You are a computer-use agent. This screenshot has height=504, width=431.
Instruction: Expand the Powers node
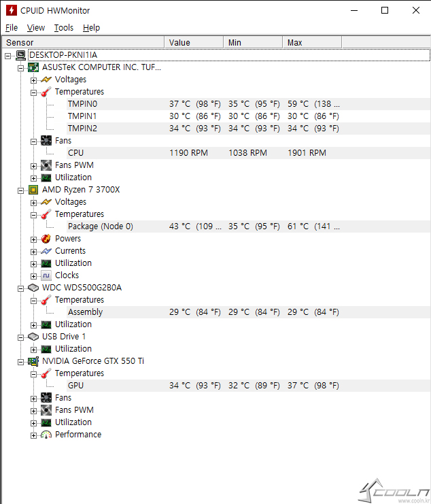tap(33, 239)
